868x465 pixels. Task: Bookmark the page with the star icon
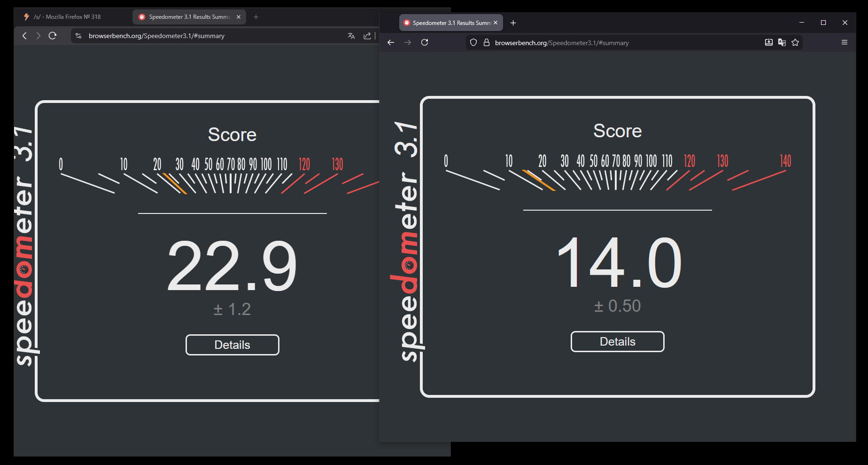point(795,43)
